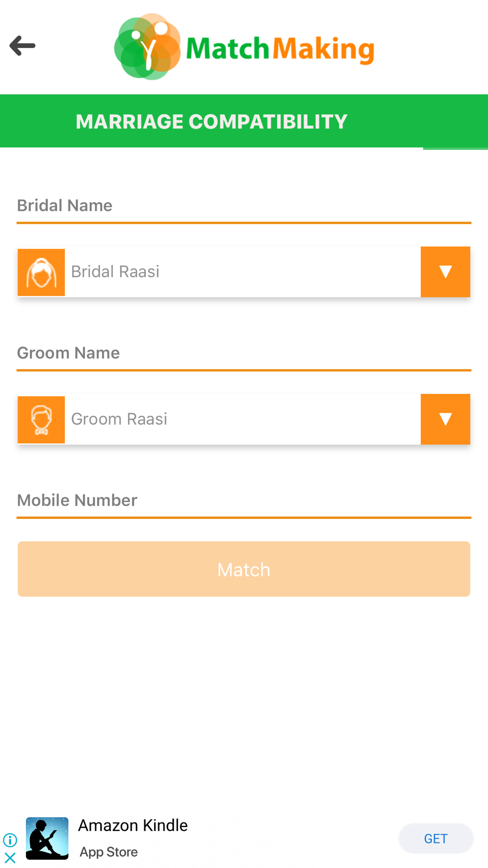Tap the MatchMaking title text
This screenshot has height=868, width=488.
pos(280,48)
